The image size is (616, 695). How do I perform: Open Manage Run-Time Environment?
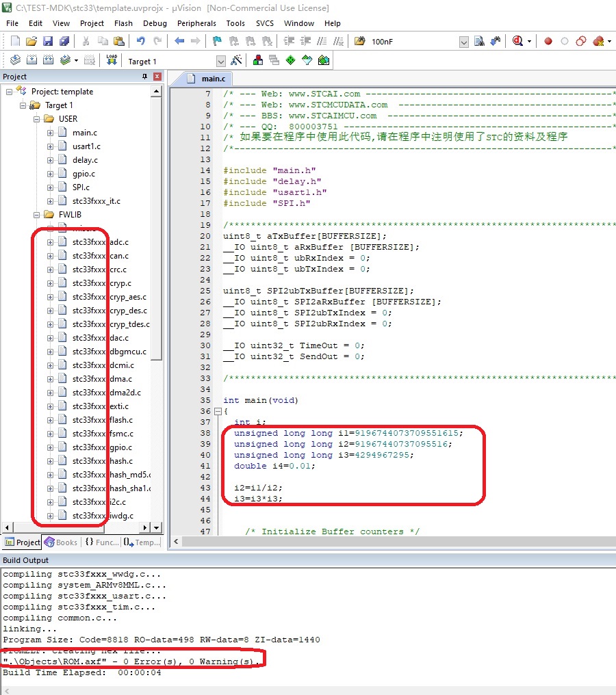pos(290,60)
